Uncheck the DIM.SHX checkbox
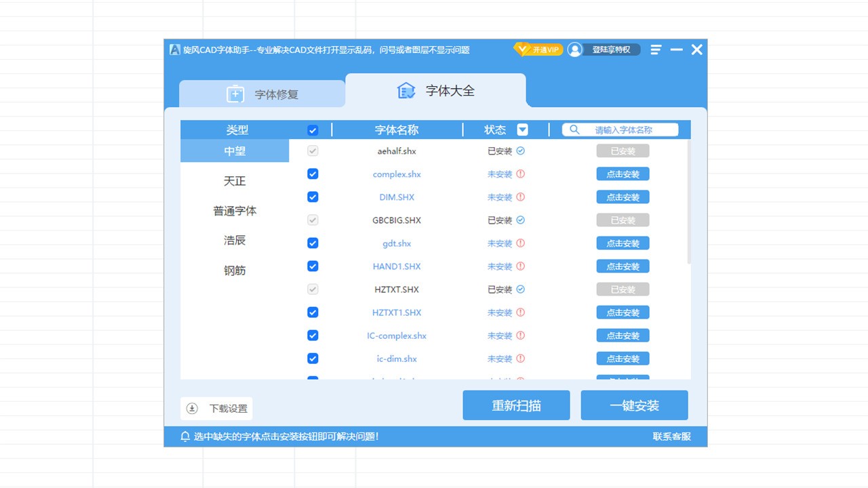The width and height of the screenshot is (868, 488). pos(313,197)
